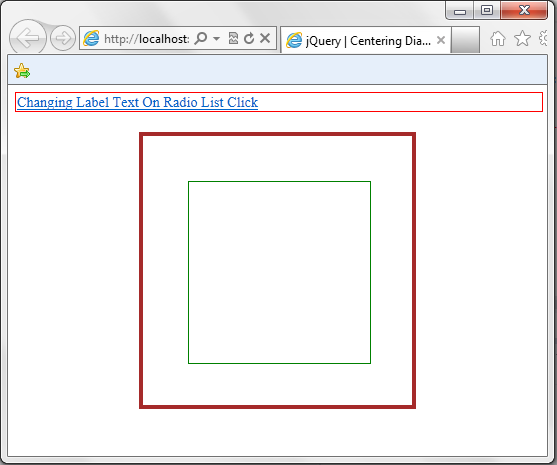Click the Internet Explorer icon in address bar
This screenshot has height=465, width=557.
91,38
